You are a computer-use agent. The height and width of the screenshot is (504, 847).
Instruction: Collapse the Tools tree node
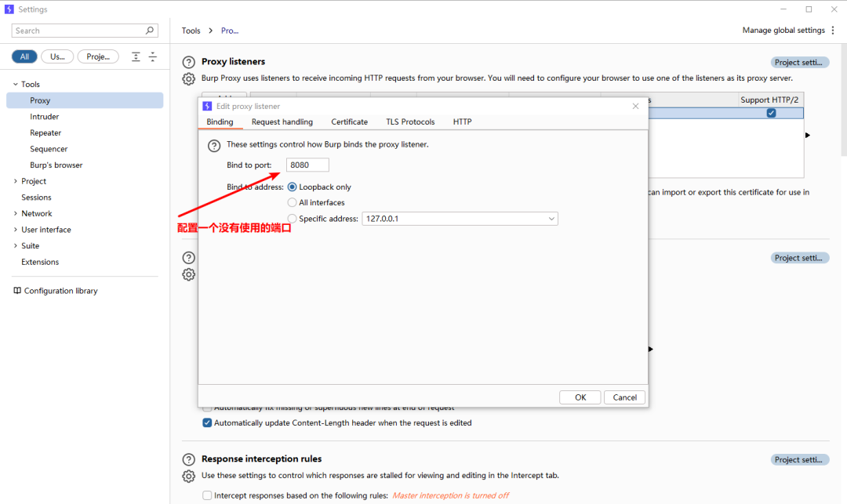(x=15, y=84)
